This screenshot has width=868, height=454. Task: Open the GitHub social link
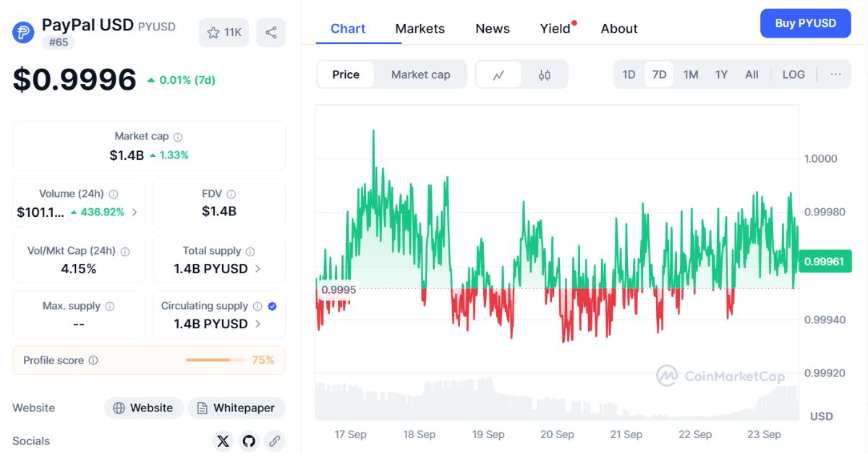pyautogui.click(x=249, y=440)
